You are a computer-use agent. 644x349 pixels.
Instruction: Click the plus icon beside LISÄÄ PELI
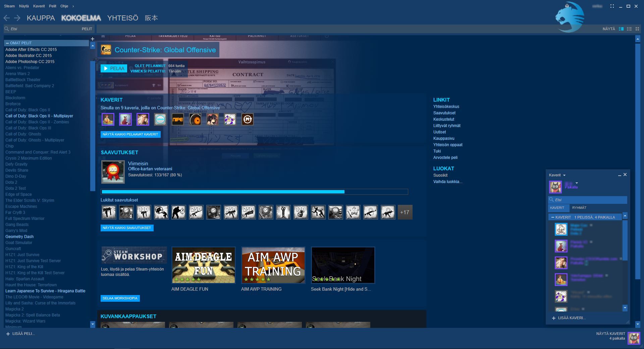tap(8, 334)
